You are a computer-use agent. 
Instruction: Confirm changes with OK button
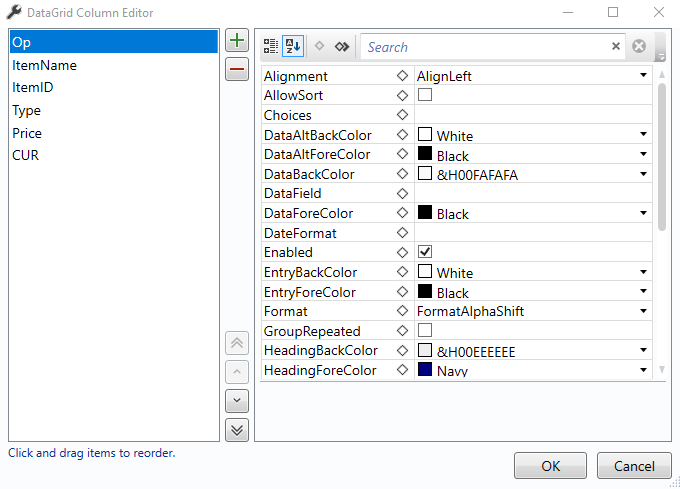550,466
